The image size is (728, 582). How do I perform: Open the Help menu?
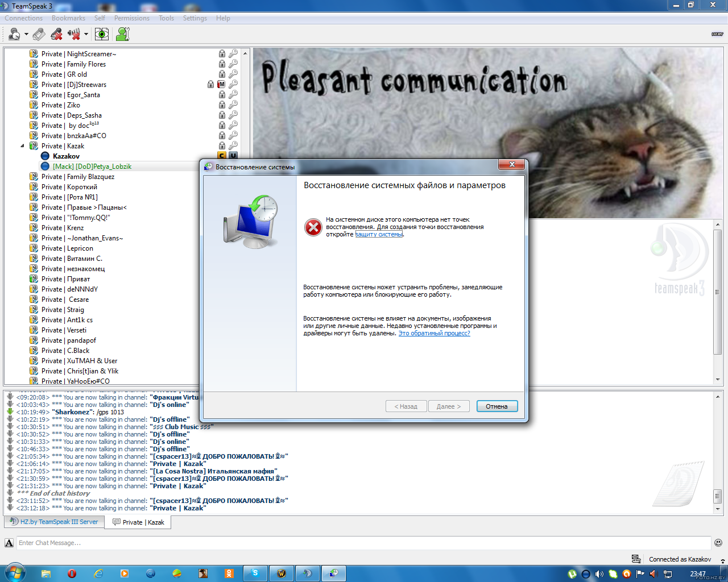223,18
